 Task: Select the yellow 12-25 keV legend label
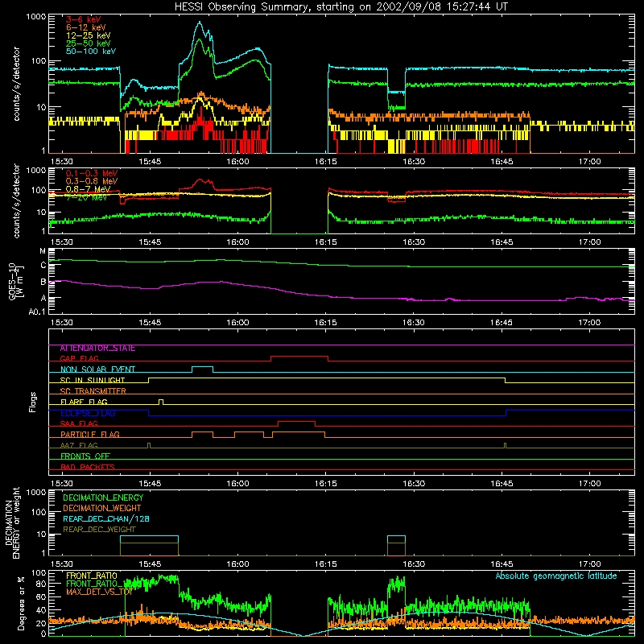(89, 35)
